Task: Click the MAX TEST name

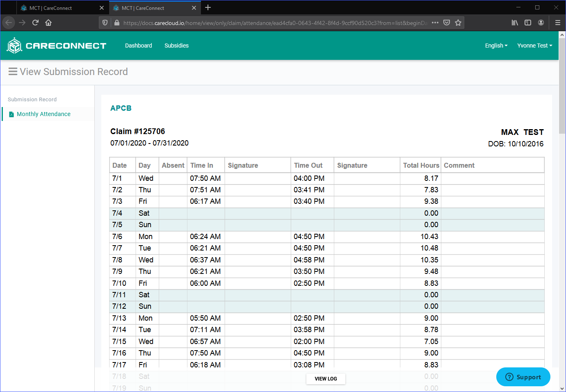Action: (523, 132)
